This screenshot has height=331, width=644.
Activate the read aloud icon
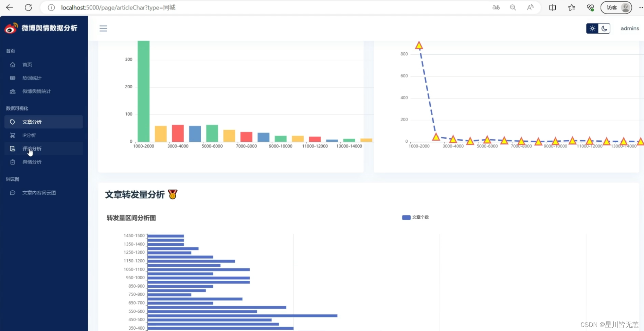point(530,7)
